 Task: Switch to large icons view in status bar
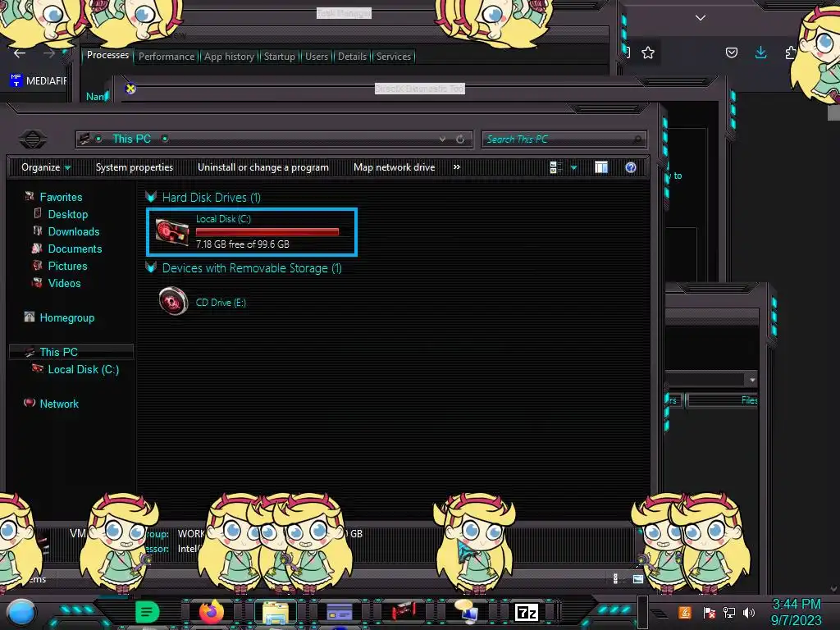pyautogui.click(x=637, y=578)
